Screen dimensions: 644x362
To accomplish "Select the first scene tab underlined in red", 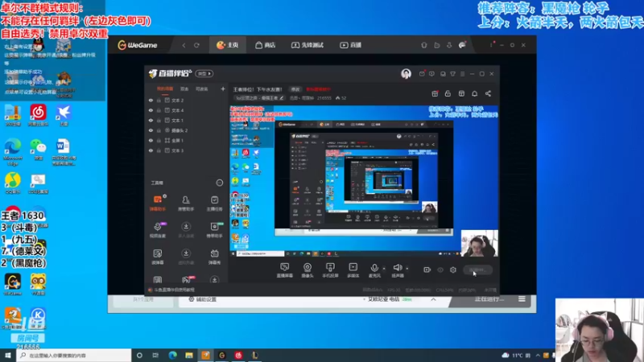I will [x=165, y=89].
